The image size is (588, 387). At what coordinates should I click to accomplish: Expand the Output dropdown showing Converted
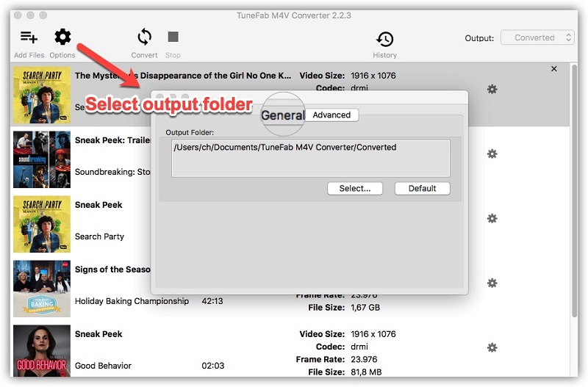[537, 37]
